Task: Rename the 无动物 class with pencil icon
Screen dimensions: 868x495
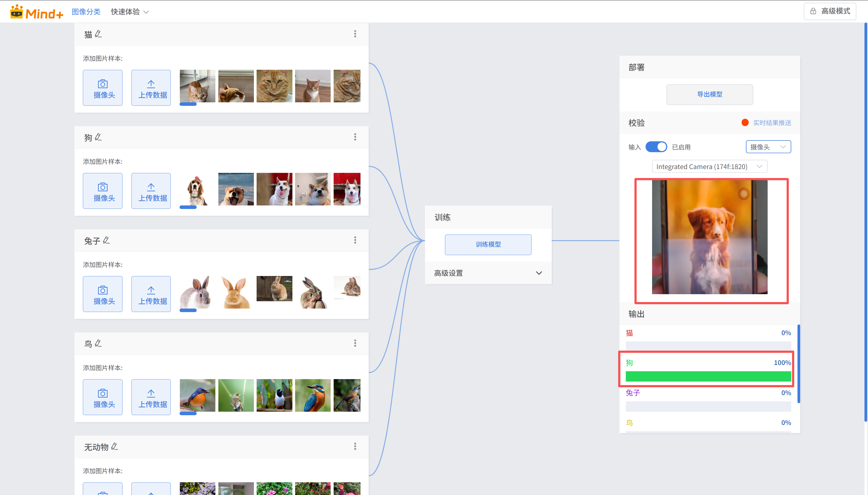Action: tap(114, 446)
